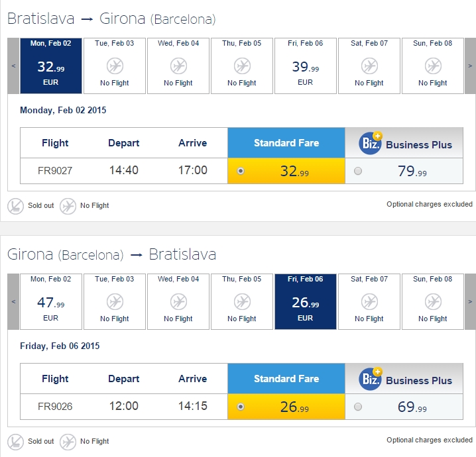Click the No Flight icon for return Thu, Feb 05
This screenshot has height=457, width=476.
click(x=242, y=301)
